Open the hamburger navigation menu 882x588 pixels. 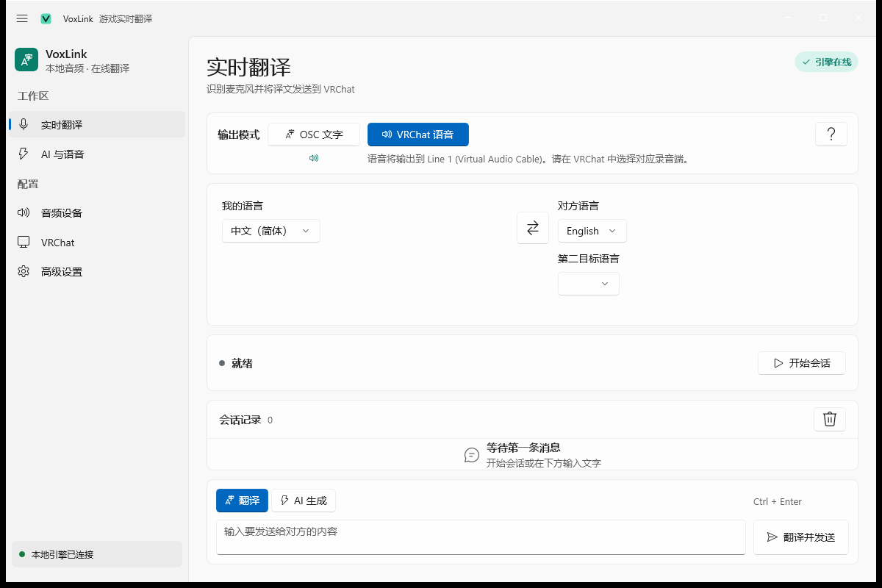pyautogui.click(x=22, y=18)
